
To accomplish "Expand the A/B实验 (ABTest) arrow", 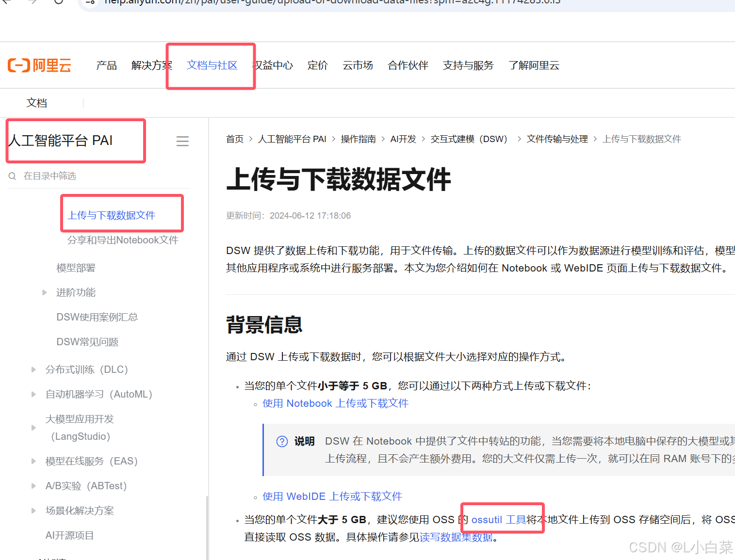I will click(33, 486).
